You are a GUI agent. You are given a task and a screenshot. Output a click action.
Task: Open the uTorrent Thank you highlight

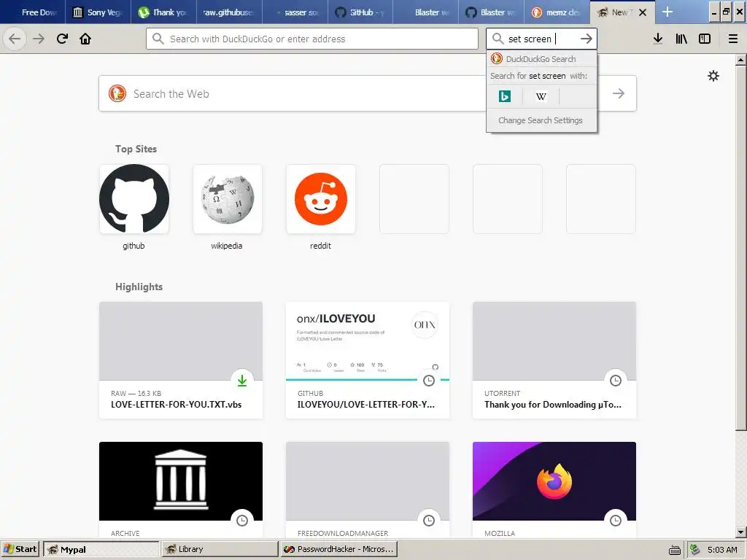[x=554, y=360]
